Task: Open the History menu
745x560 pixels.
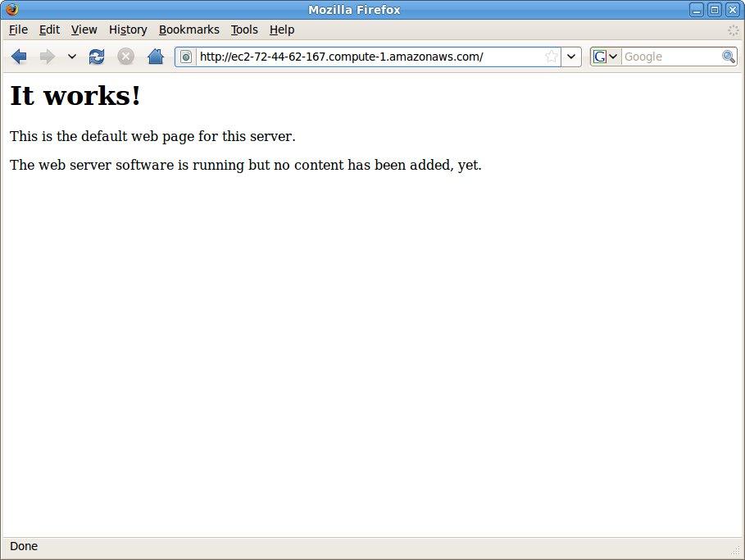Action: click(128, 30)
